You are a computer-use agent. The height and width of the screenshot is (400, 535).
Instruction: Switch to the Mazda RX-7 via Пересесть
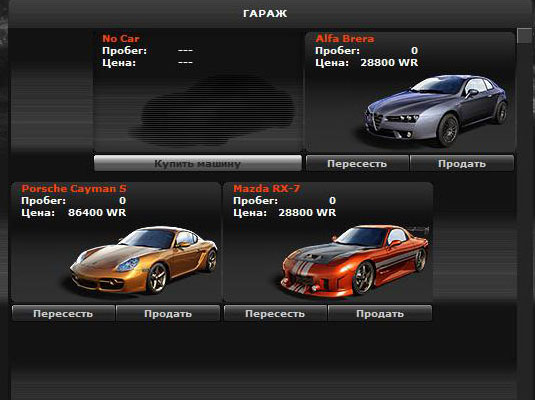click(x=275, y=313)
